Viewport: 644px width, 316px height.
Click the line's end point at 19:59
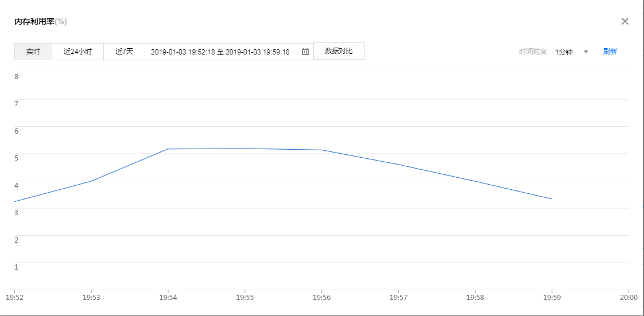(552, 199)
